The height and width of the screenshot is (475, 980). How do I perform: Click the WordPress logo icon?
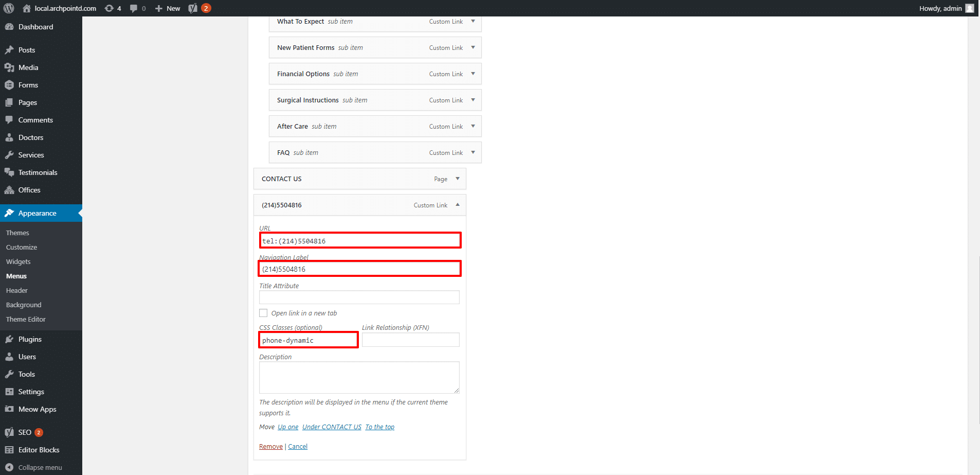pos(9,8)
